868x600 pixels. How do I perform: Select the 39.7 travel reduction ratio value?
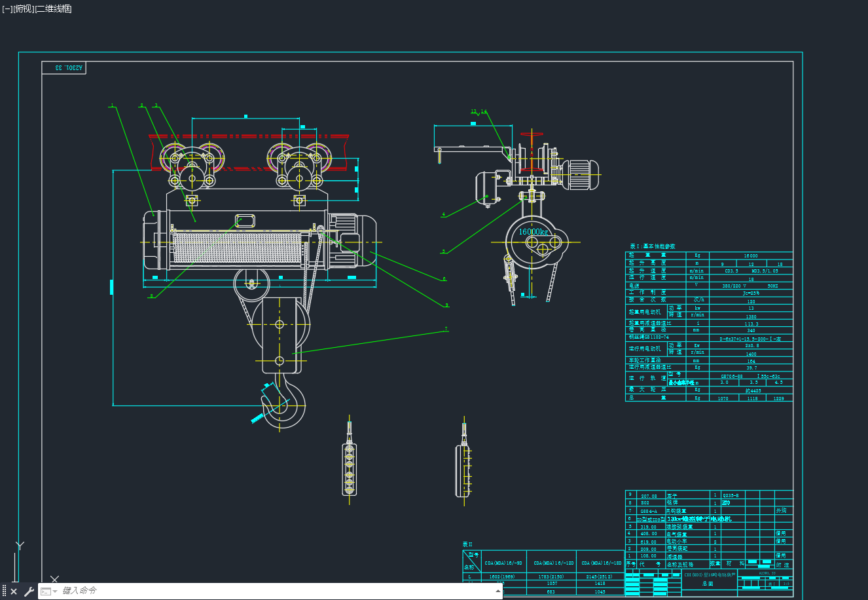coord(751,368)
